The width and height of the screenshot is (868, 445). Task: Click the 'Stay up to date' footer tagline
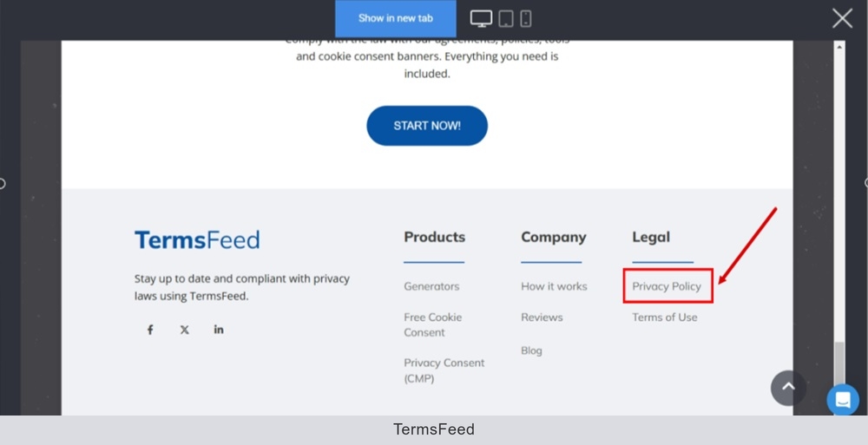coord(242,287)
